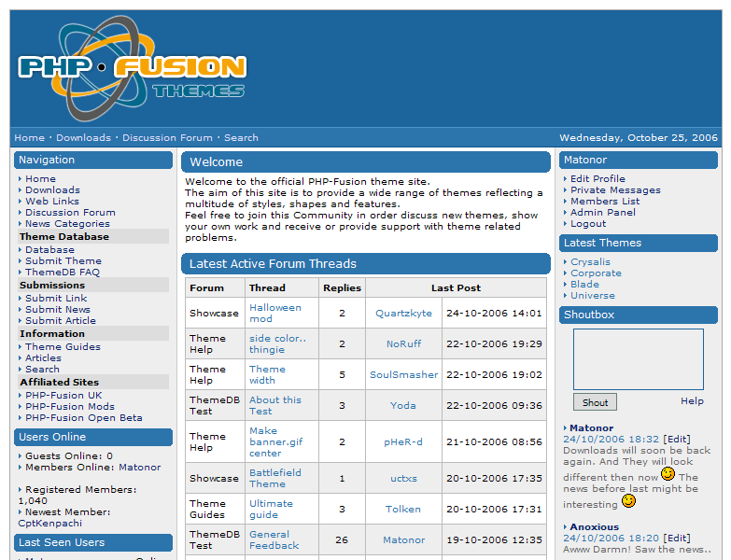Open Yoda user profile
Viewport: 731px width, 560px height.
pyautogui.click(x=403, y=405)
